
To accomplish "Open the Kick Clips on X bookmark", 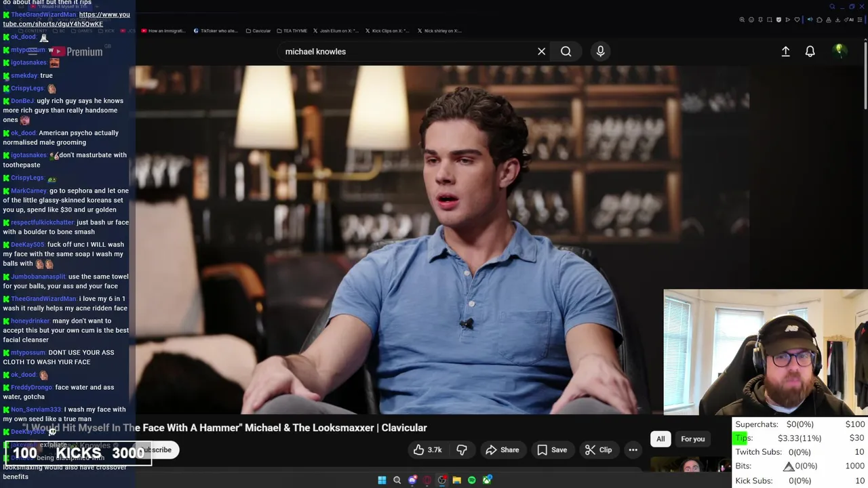I will tap(387, 30).
